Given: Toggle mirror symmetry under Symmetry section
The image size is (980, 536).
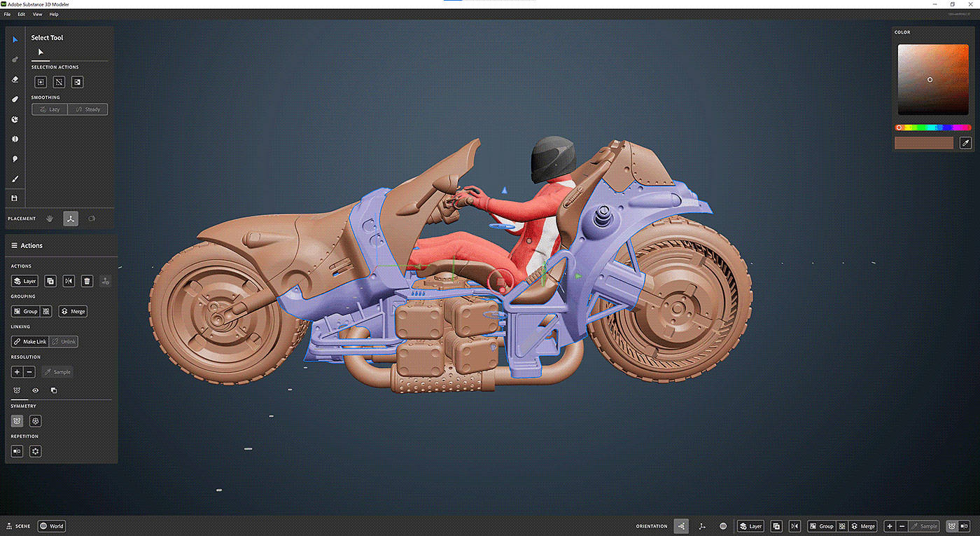Looking at the screenshot, I should tap(17, 421).
